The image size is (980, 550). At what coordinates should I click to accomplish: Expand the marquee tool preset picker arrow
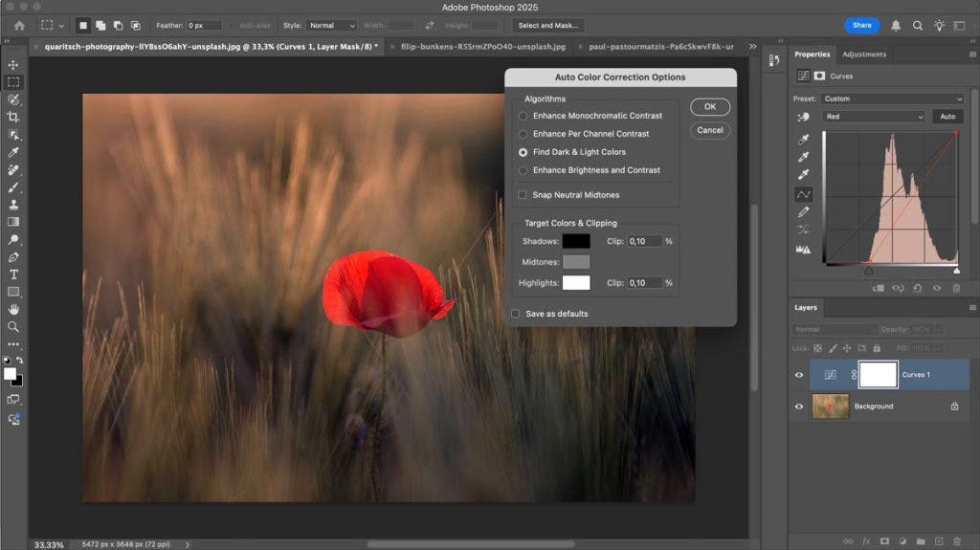[x=61, y=26]
